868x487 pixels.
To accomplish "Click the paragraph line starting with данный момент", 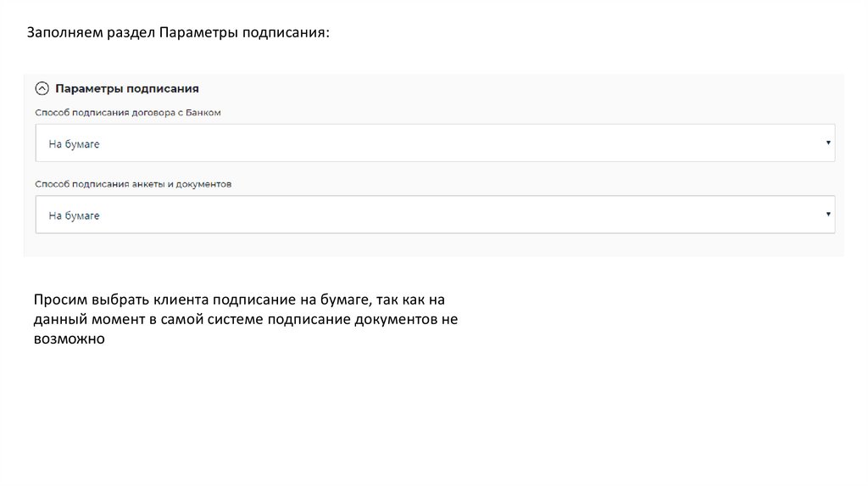I will point(245,319).
